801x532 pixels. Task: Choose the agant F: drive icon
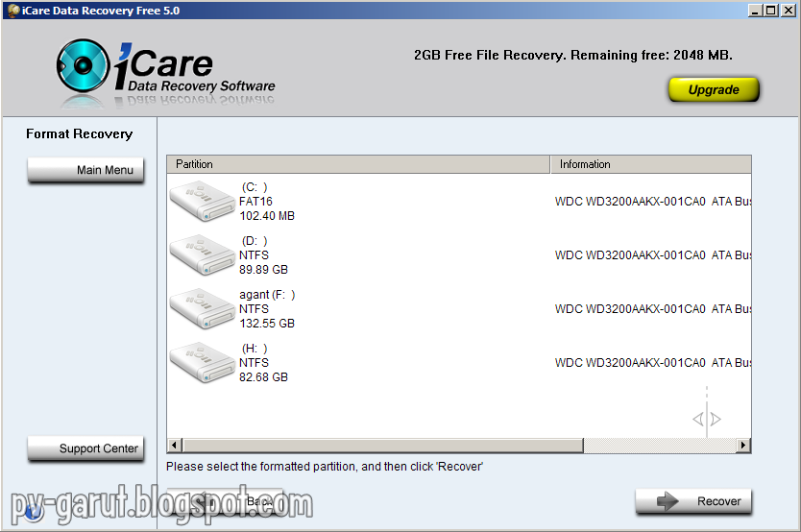pyautogui.click(x=203, y=309)
